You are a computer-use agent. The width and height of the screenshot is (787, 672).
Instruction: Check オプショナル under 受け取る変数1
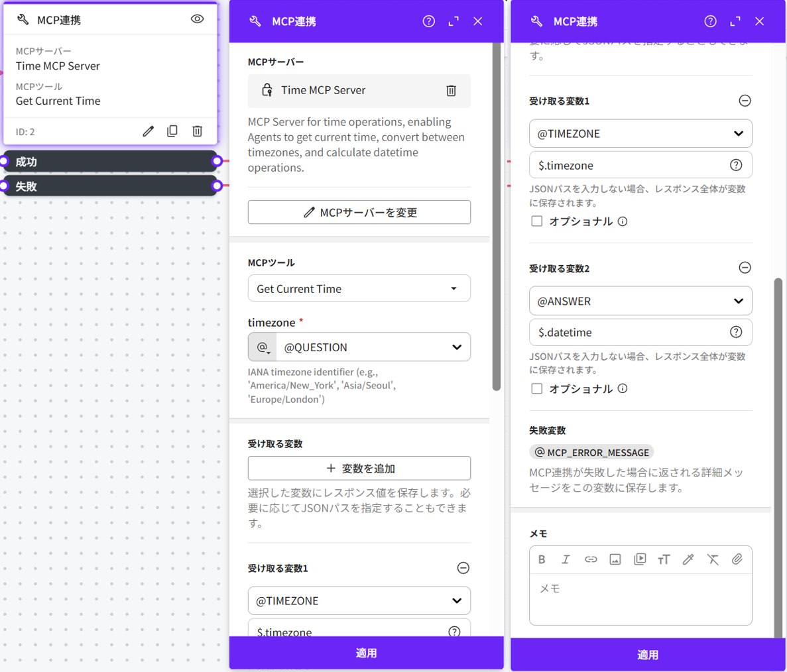(x=537, y=221)
